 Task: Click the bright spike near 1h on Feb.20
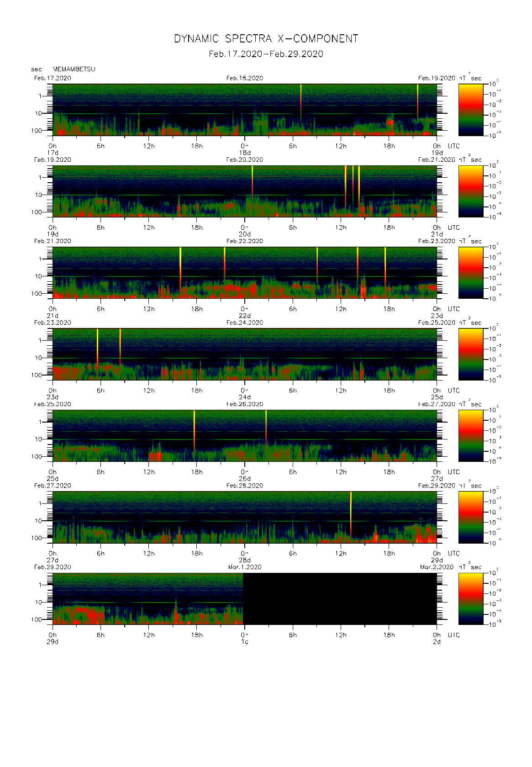click(252, 183)
